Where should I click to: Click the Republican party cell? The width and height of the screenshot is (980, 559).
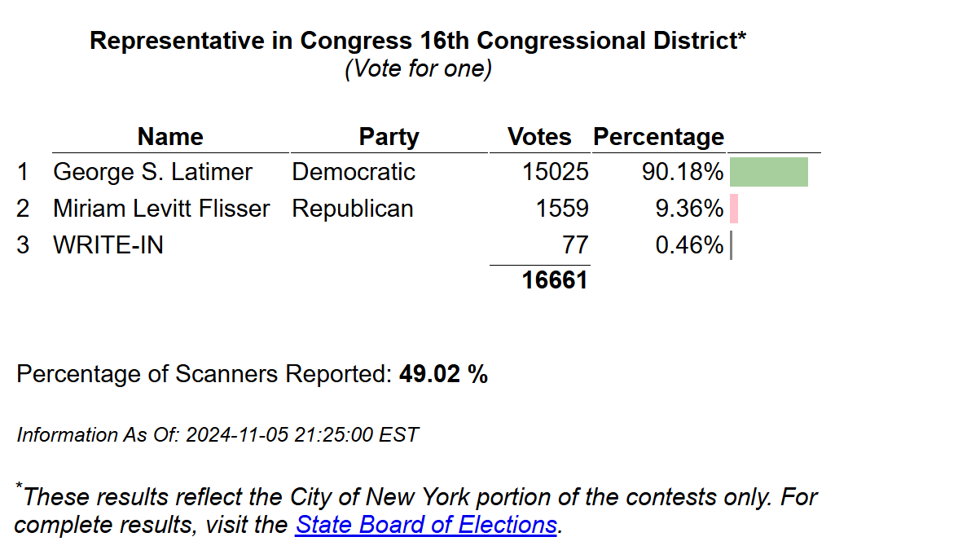pyautogui.click(x=353, y=209)
